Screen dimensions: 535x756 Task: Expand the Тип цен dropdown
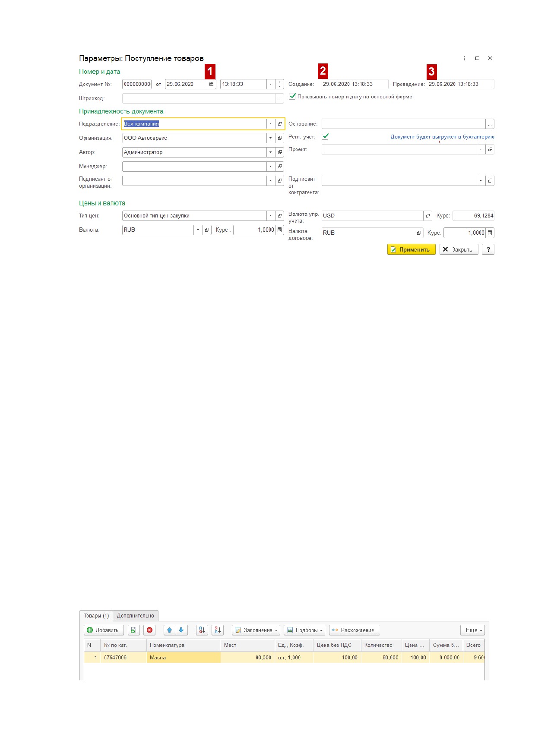coord(271,216)
